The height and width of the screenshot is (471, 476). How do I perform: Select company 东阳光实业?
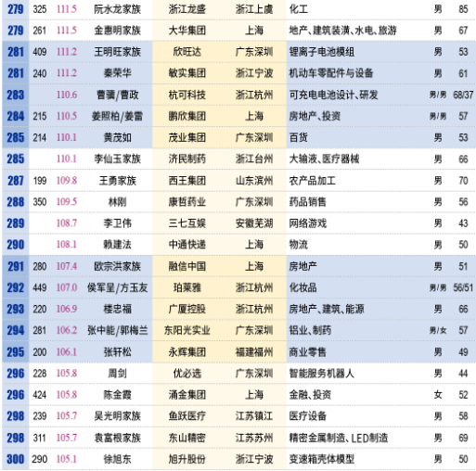click(x=187, y=330)
